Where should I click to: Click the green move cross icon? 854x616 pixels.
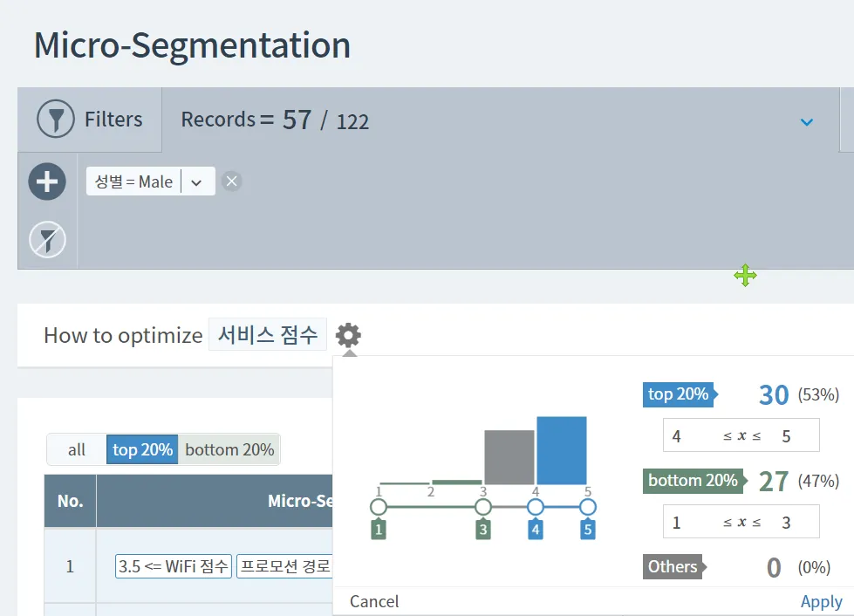pyautogui.click(x=745, y=276)
